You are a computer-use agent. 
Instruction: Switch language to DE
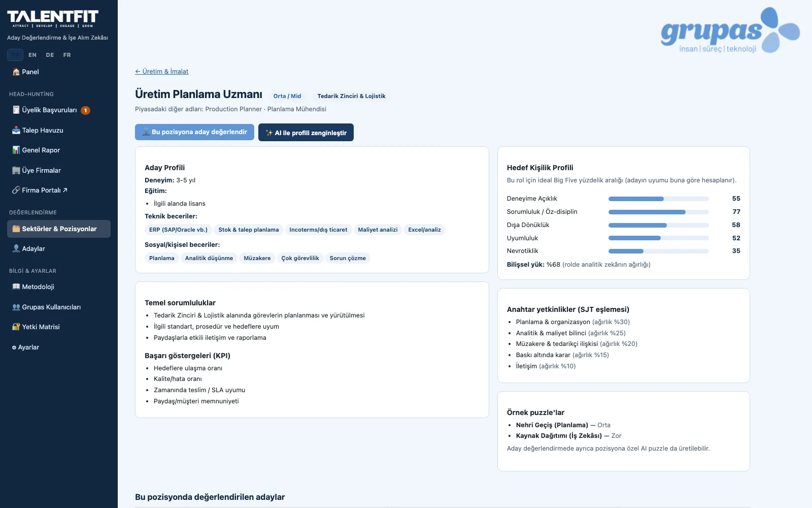(50, 55)
